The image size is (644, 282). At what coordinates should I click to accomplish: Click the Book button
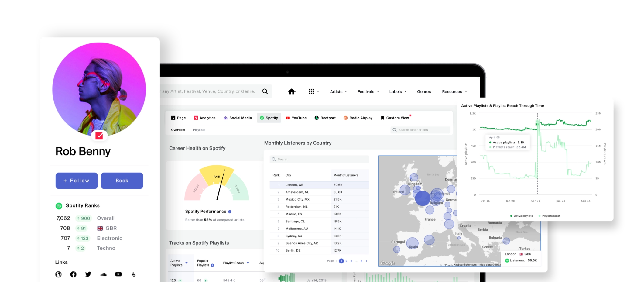click(122, 181)
